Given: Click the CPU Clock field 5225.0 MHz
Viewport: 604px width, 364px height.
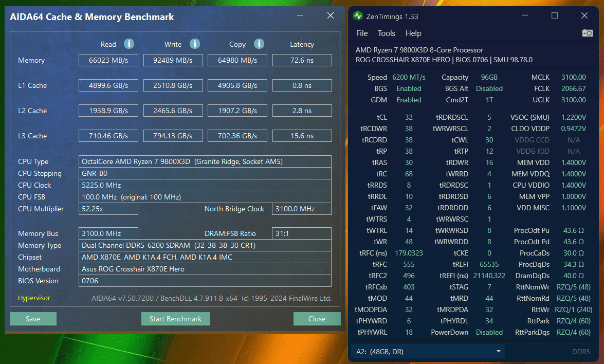Looking at the screenshot, I should (205, 185).
